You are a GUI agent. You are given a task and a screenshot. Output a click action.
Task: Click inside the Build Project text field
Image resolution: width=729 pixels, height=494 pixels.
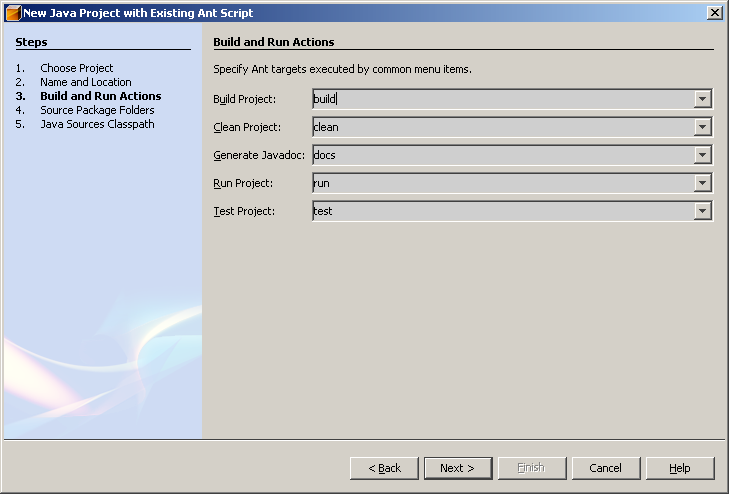coord(502,99)
